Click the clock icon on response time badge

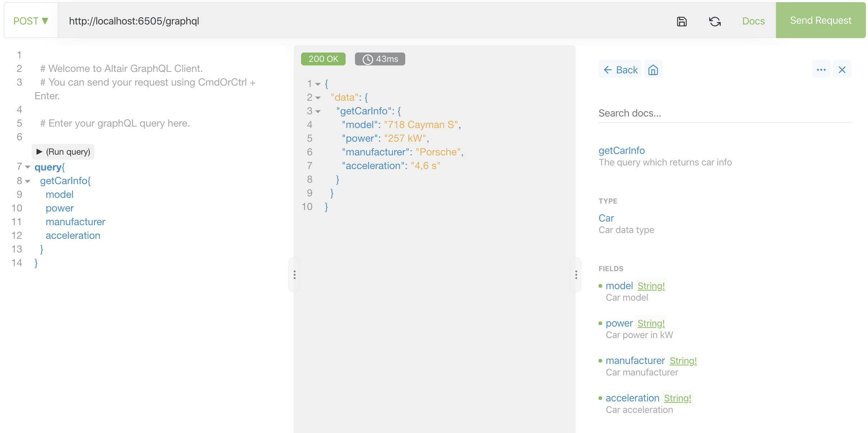pyautogui.click(x=368, y=59)
